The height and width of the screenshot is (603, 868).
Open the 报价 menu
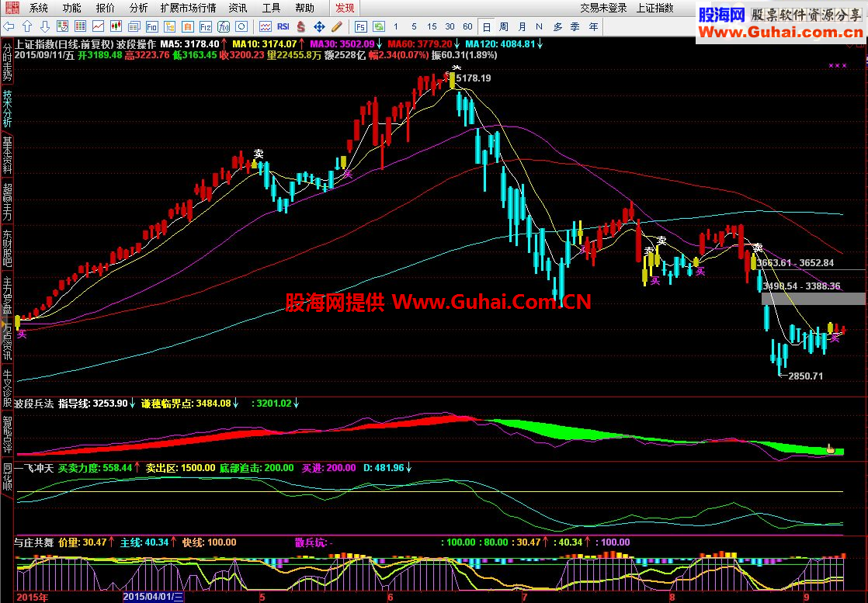(x=105, y=8)
